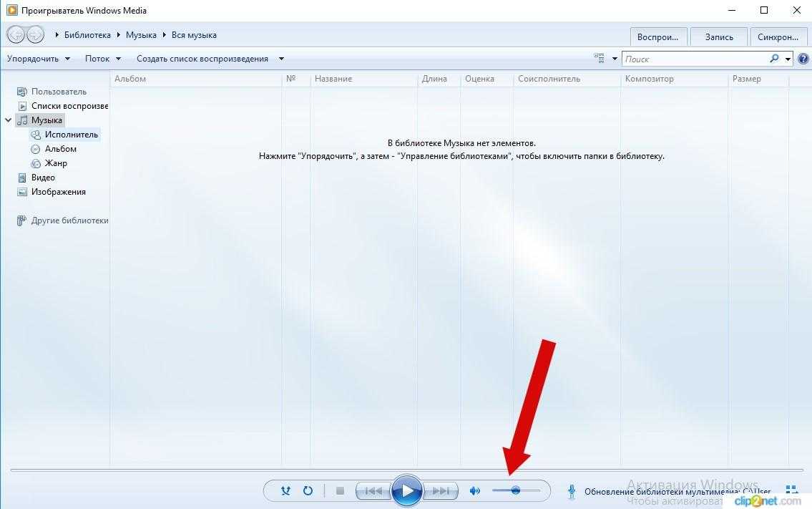Toggle shuffle playback mode
812x509 pixels.
[286, 491]
